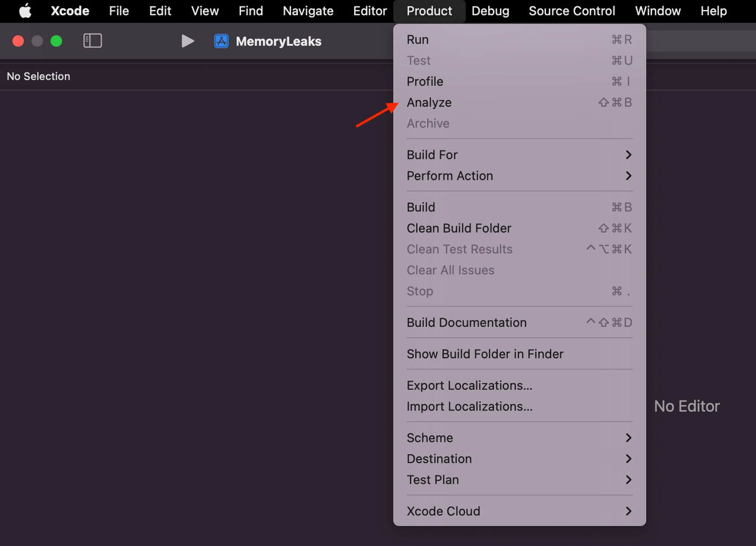Open the Apple menu
756x546 pixels.
tap(25, 11)
